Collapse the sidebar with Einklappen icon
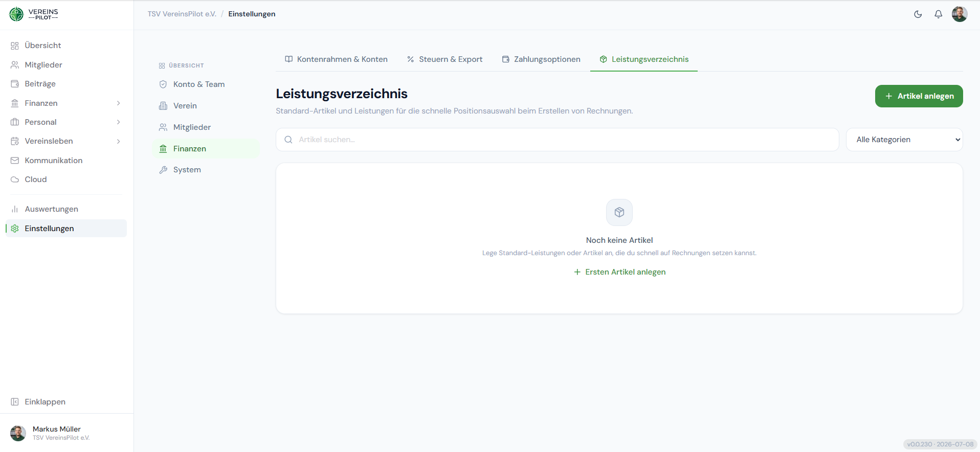 [15, 402]
